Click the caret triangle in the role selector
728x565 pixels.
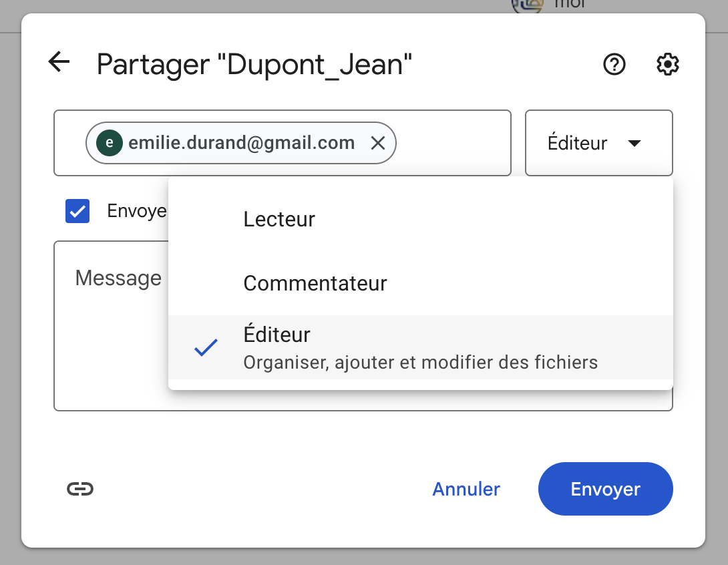coord(634,144)
